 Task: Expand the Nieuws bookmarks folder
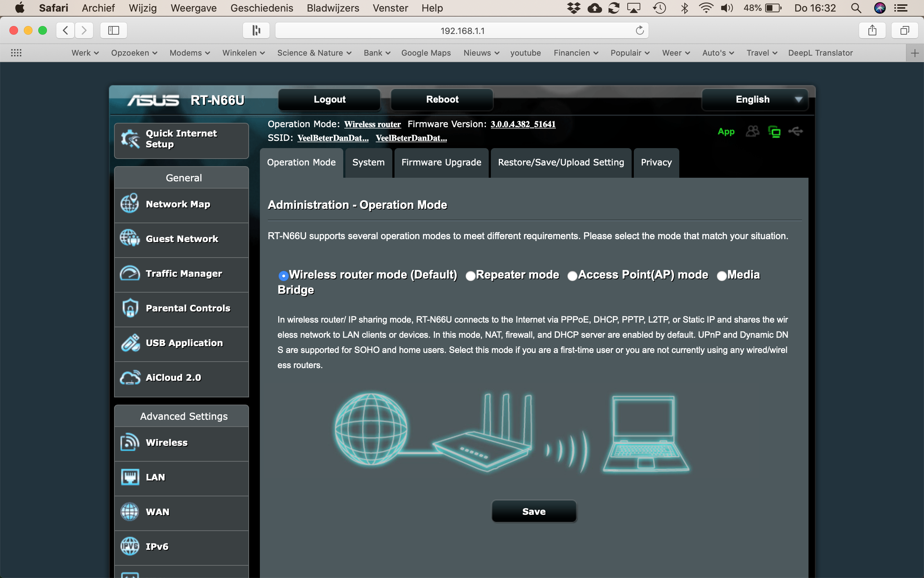[481, 53]
